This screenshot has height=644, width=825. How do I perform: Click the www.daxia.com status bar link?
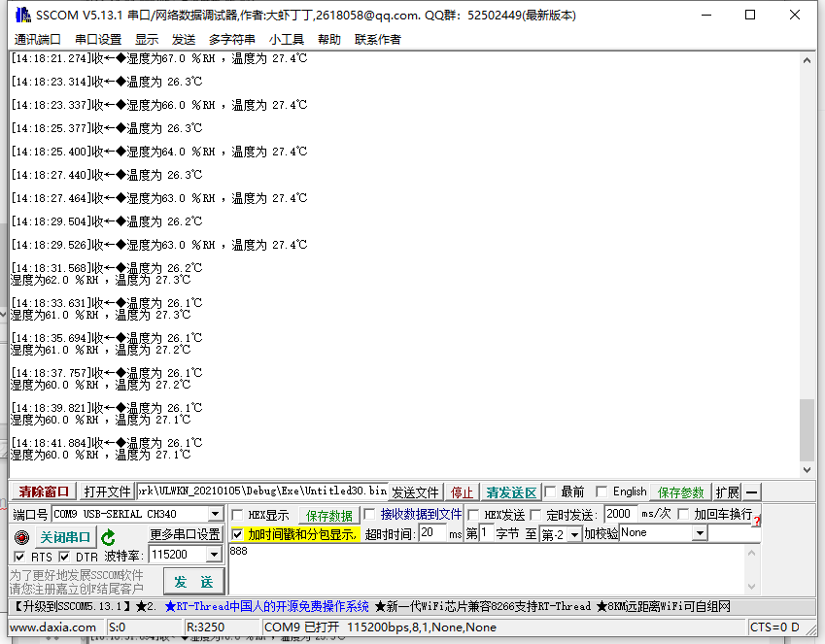[52, 627]
